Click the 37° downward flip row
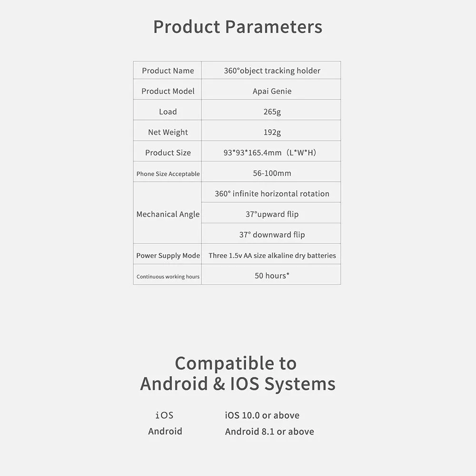476x476 pixels. coord(272,235)
